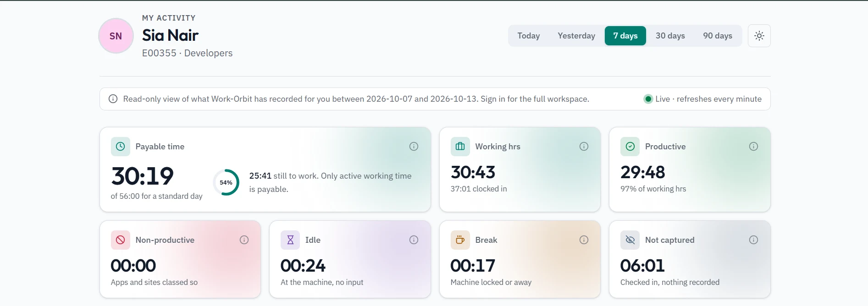This screenshot has width=868, height=306.
Task: Click the 30:43 working hours value
Action: pyautogui.click(x=473, y=172)
